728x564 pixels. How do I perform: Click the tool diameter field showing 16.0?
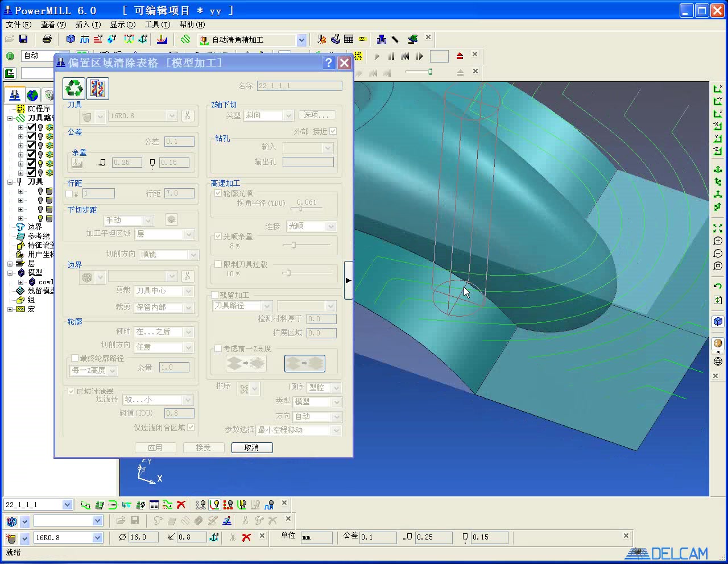click(x=143, y=537)
